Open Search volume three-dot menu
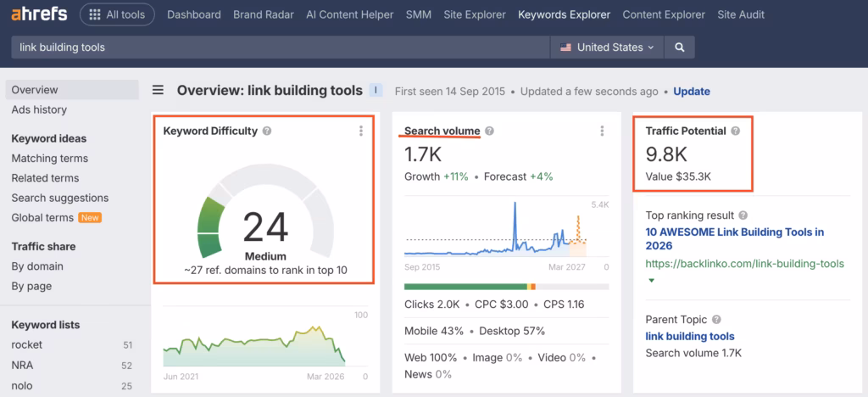 pos(603,131)
